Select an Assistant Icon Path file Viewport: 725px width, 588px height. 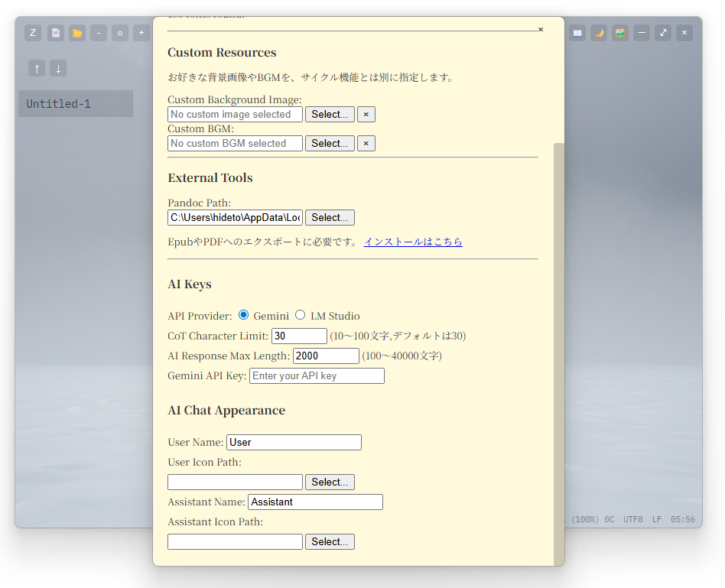[x=330, y=541]
